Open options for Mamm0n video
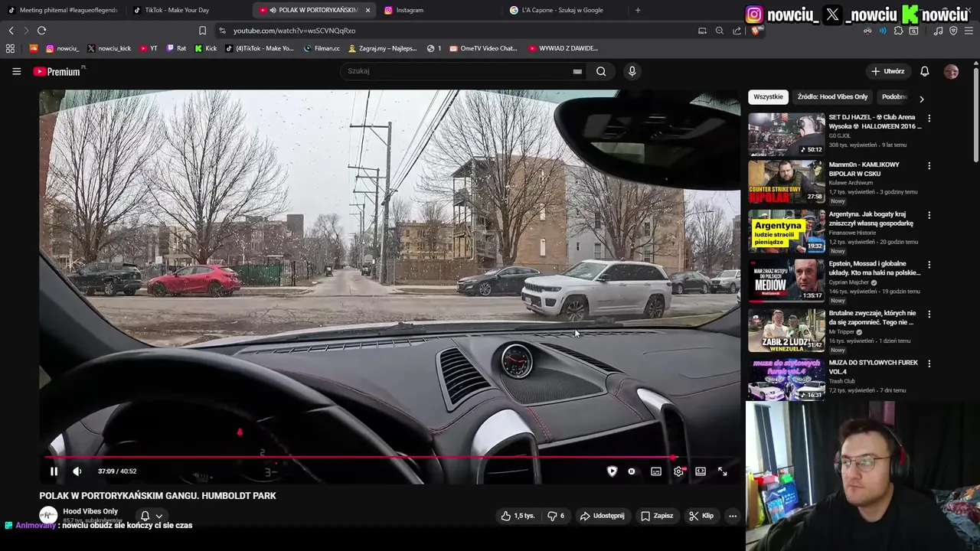980x551 pixels. click(929, 166)
